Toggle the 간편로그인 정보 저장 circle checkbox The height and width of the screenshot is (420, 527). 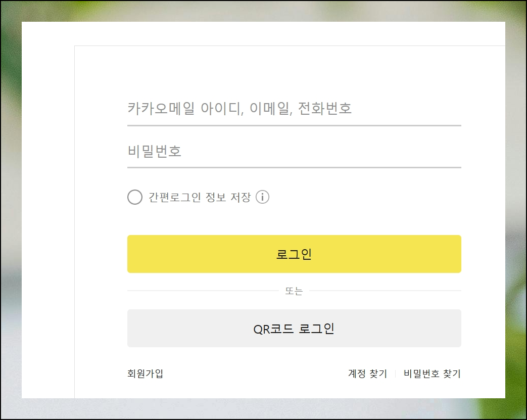(x=135, y=197)
